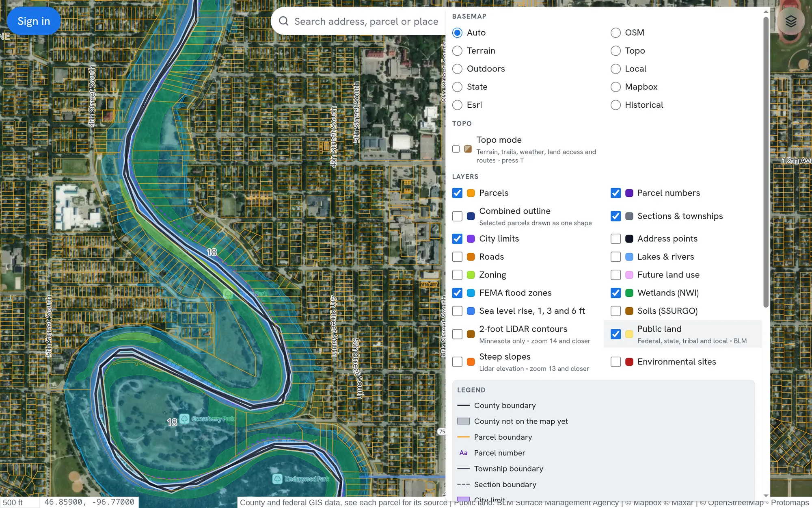This screenshot has width=812, height=508.
Task: Uncheck the Wetlands (NWI) layer
Action: click(x=615, y=293)
